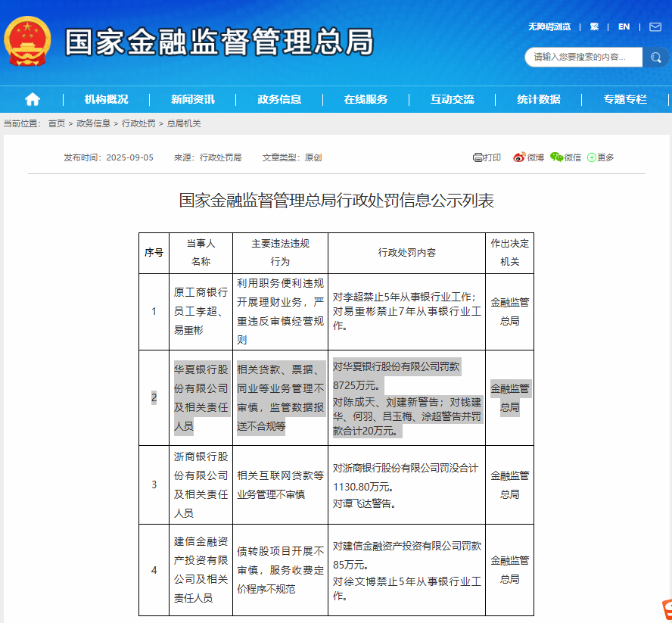Share via the Weibo icon
This screenshot has width=672, height=623.
(519, 157)
